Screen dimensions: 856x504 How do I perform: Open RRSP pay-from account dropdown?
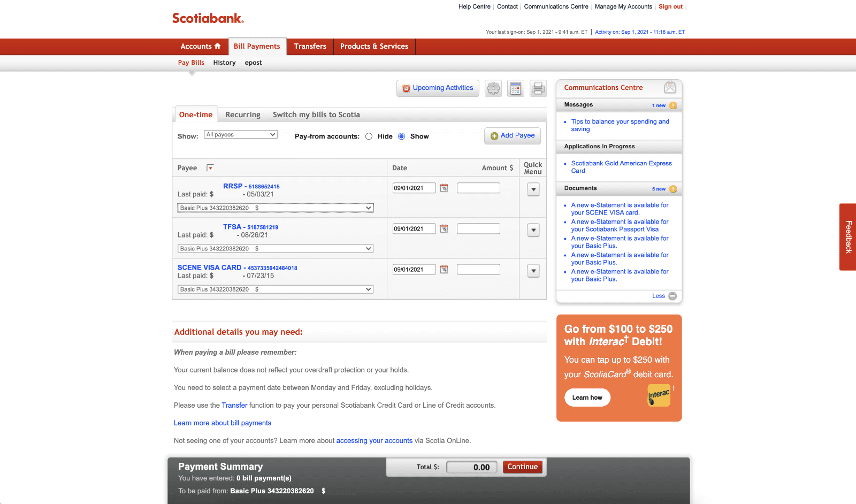click(276, 208)
